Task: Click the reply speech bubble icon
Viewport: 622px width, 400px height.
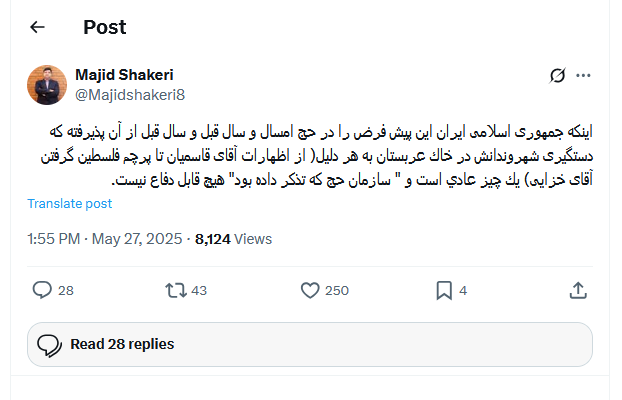Action: [x=42, y=290]
